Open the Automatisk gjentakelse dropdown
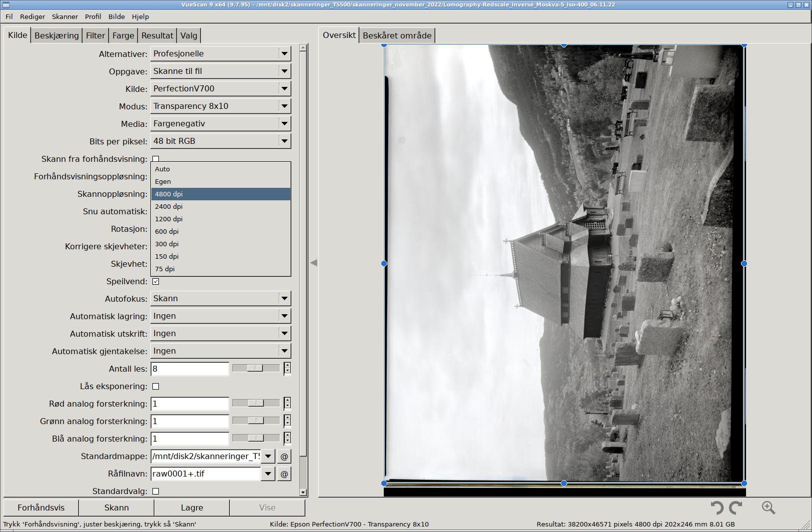812x532 pixels. click(220, 351)
